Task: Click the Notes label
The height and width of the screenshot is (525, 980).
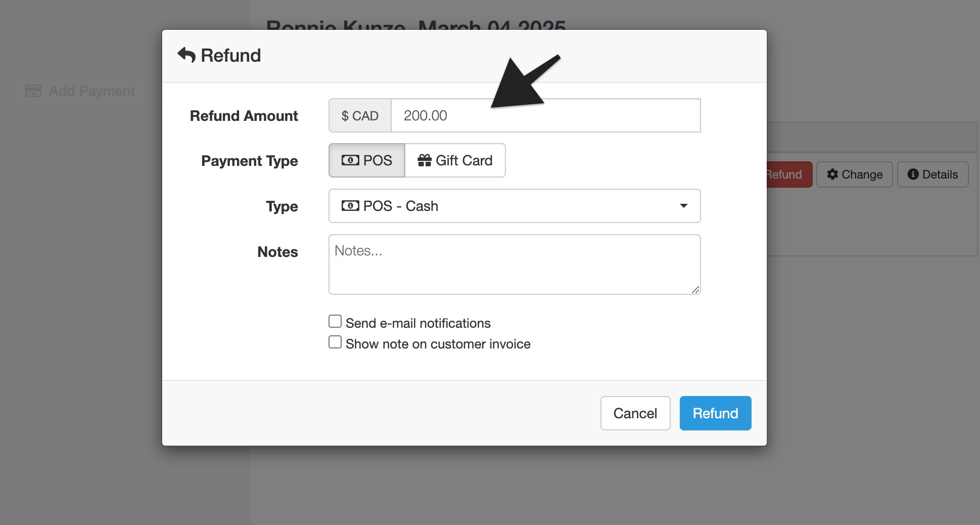Action: point(277,252)
